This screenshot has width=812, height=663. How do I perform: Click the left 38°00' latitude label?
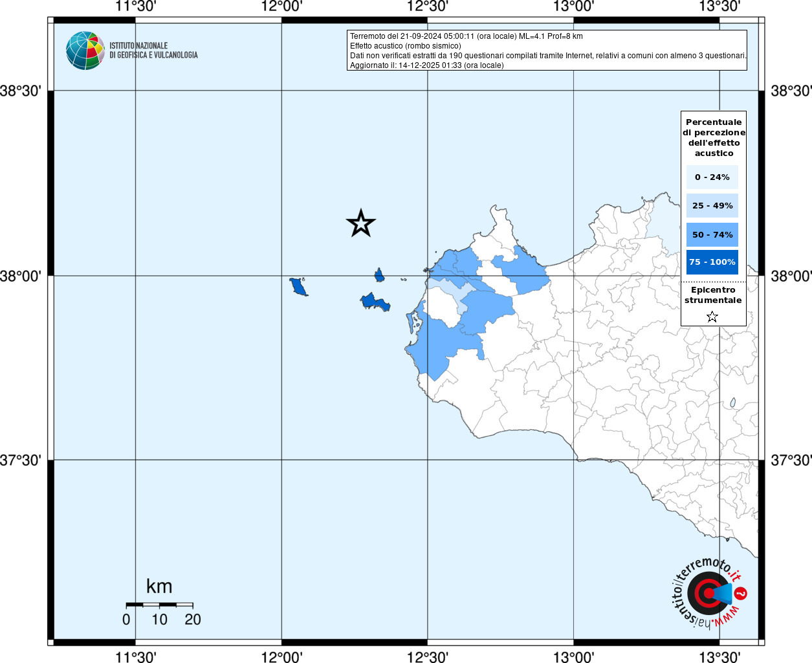(x=21, y=276)
